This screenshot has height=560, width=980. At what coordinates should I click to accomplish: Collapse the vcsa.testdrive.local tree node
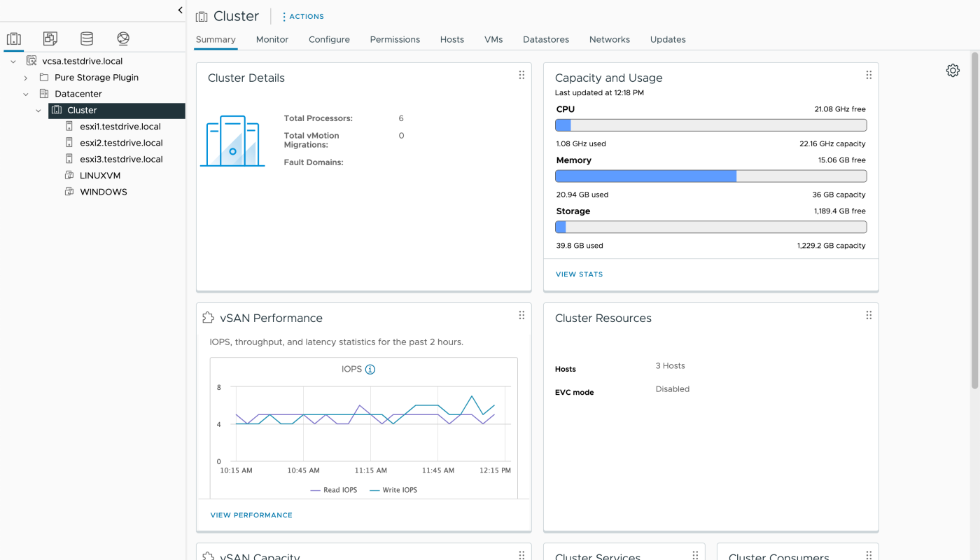pos(13,62)
